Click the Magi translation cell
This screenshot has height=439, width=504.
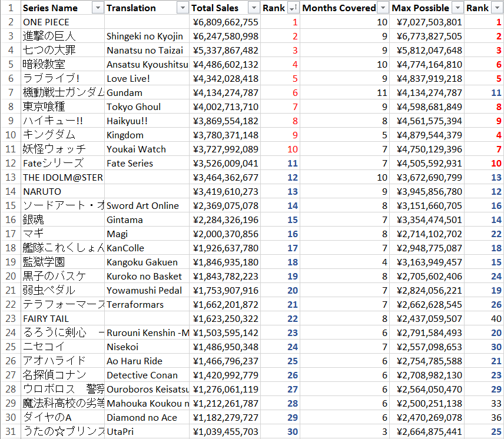[147, 234]
